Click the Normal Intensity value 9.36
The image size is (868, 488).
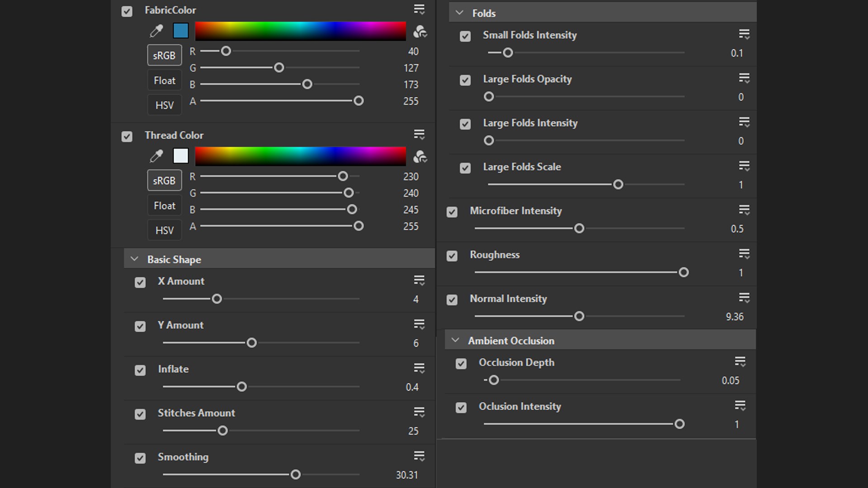point(734,317)
